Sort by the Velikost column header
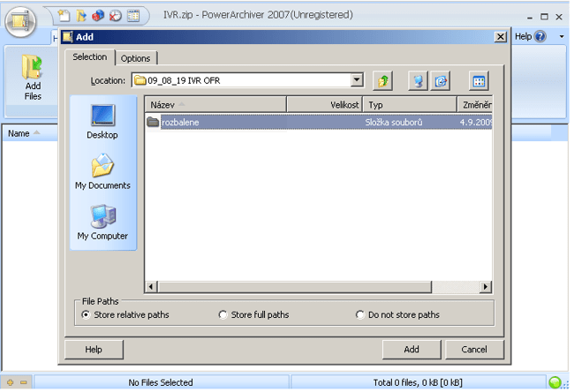The width and height of the screenshot is (574, 392). [324, 105]
